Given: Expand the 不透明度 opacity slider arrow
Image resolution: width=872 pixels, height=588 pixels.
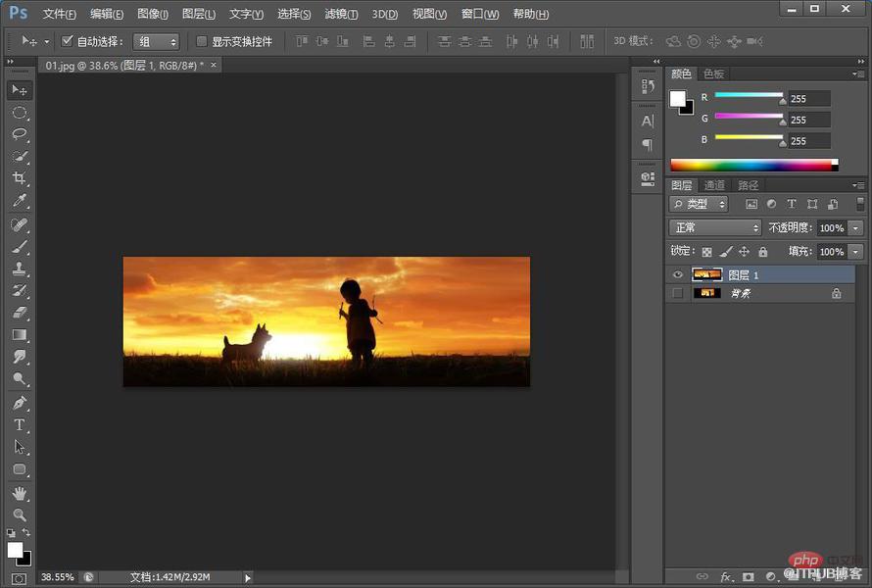Looking at the screenshot, I should point(856,227).
